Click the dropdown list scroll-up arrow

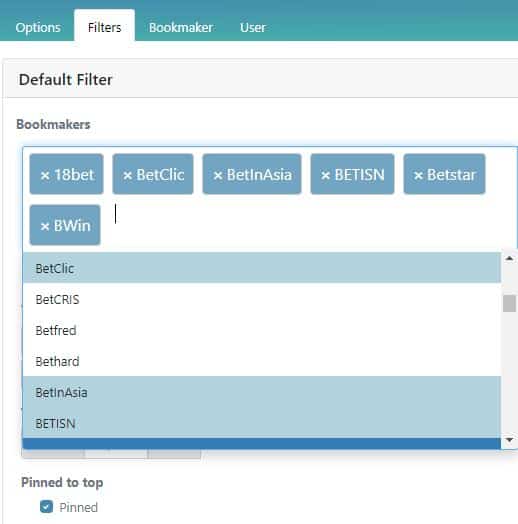[509, 258]
